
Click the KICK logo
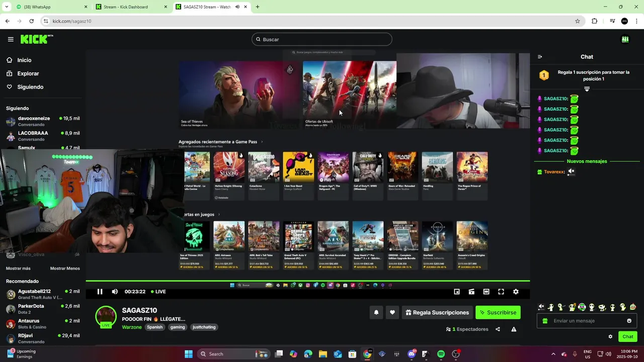tap(37, 39)
